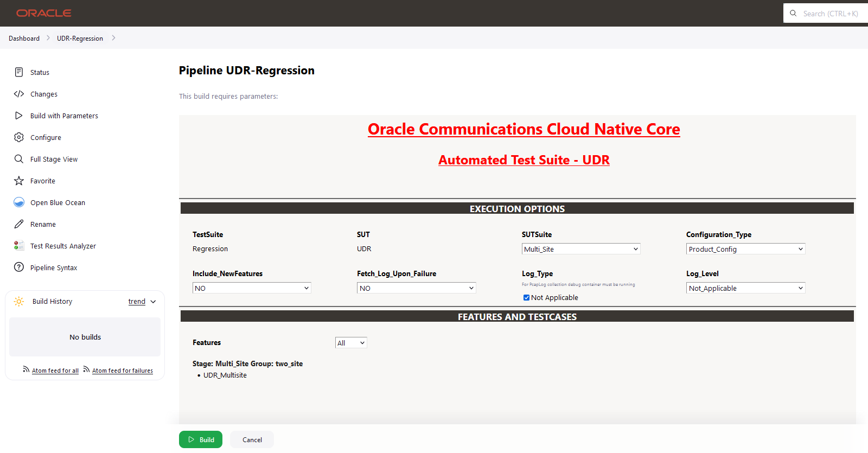Click Test Results Analyzer sidebar item
Image resolution: width=868 pixels, height=453 pixels.
click(63, 246)
